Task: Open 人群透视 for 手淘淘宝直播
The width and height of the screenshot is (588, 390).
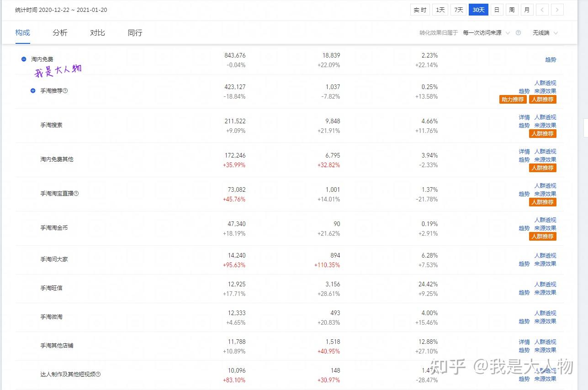Action: pos(545,186)
